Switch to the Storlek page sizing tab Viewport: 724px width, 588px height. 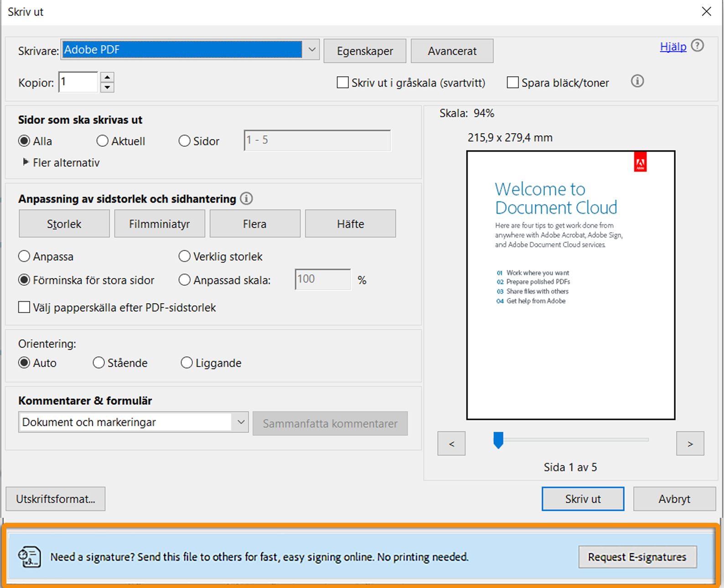click(x=64, y=224)
